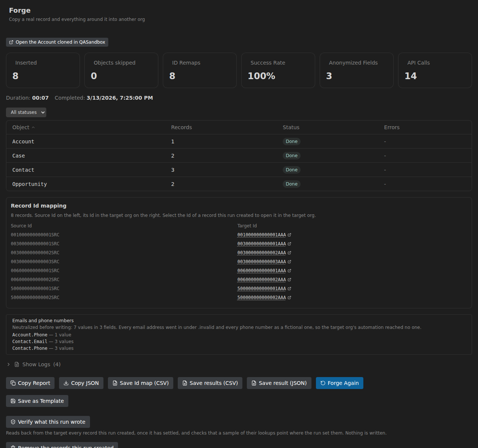Click the external-link icon beside 003000000000002AAA
This screenshot has width=478, height=448.
(x=289, y=253)
